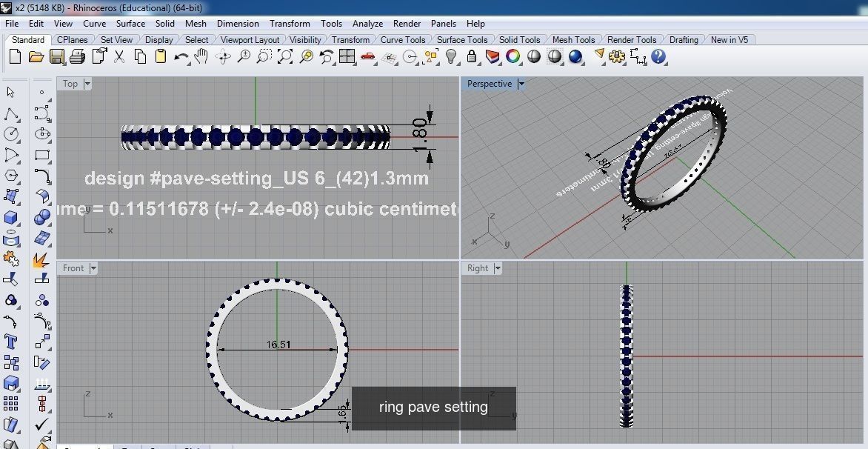Select the 16.51 dimension in Front view
868x449 pixels.
[278, 345]
